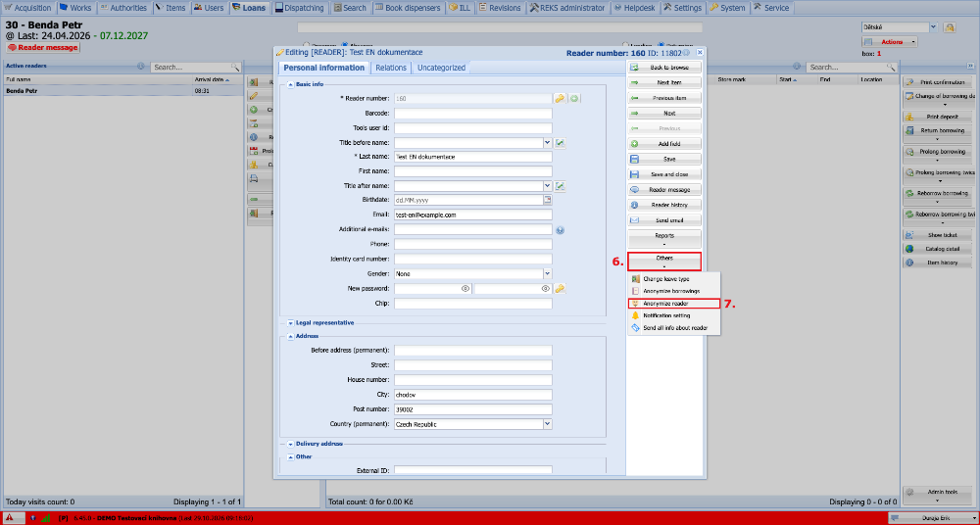Image resolution: width=980 pixels, height=525 pixels.
Task: Select Notification setting menu item
Action: [674, 315]
